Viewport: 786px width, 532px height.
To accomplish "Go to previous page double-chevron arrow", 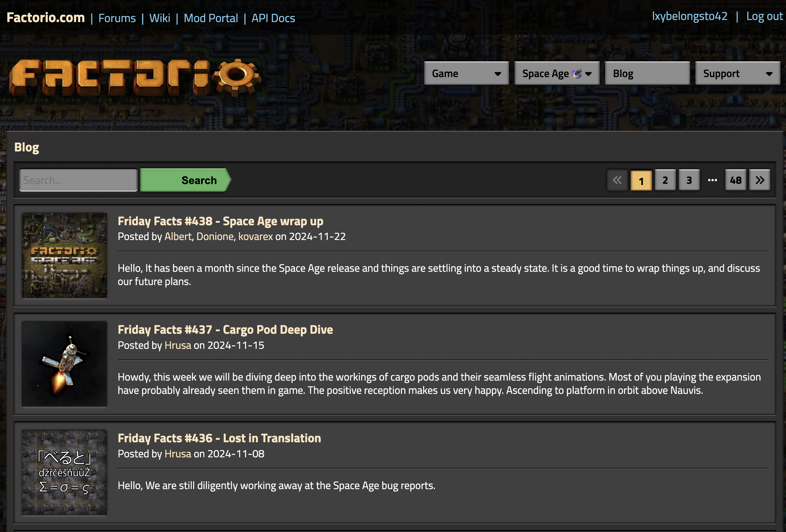I will click(x=617, y=180).
